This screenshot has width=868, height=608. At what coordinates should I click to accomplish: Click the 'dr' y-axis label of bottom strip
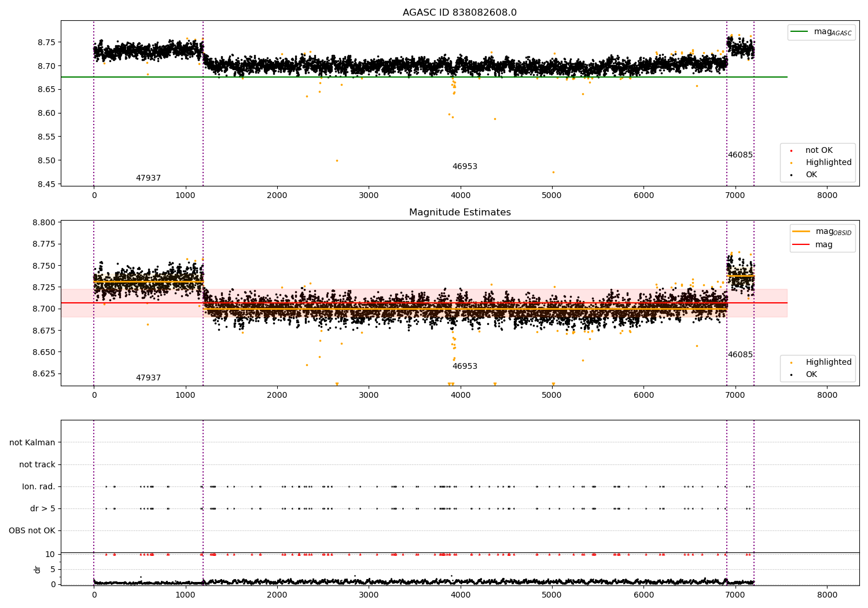pyautogui.click(x=38, y=569)
